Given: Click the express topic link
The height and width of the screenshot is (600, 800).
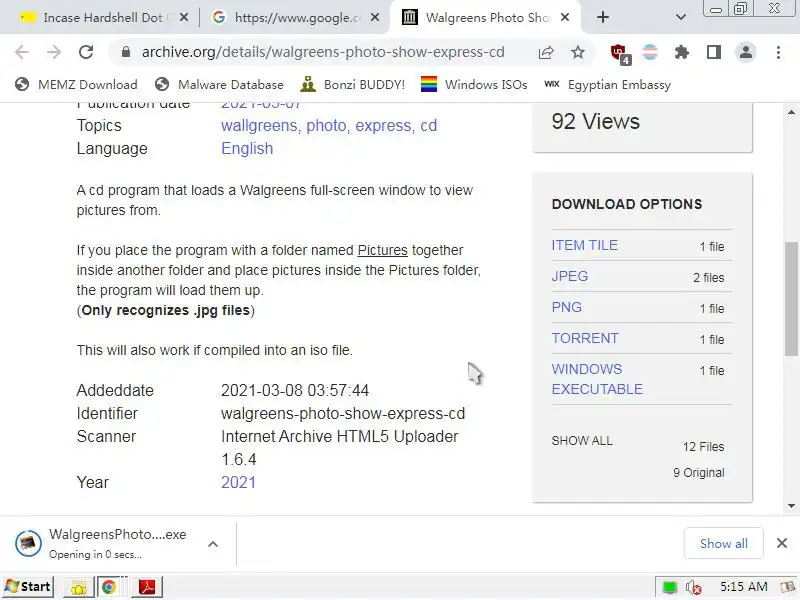Looking at the screenshot, I should point(383,126).
